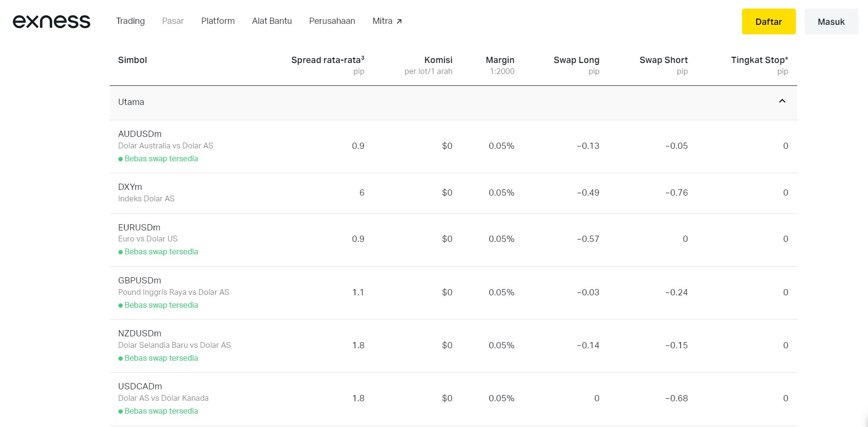The height and width of the screenshot is (427, 868).
Task: Open the Pasar menu
Action: coord(173,21)
